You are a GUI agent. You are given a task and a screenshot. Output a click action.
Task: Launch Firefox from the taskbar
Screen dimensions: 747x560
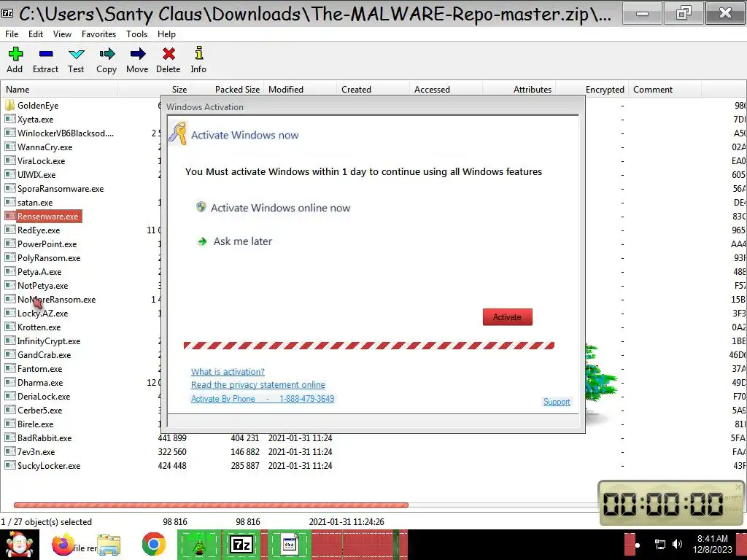point(63,544)
